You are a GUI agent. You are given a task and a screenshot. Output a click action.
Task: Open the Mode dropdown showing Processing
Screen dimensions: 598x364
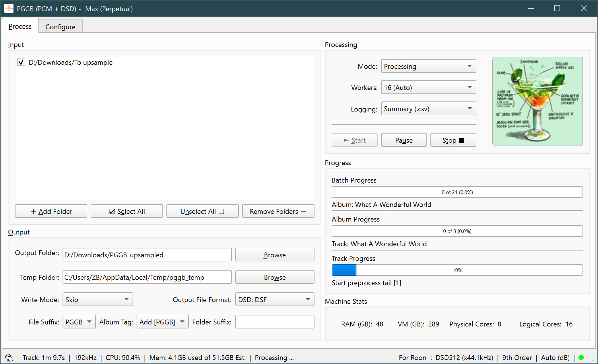pos(428,66)
